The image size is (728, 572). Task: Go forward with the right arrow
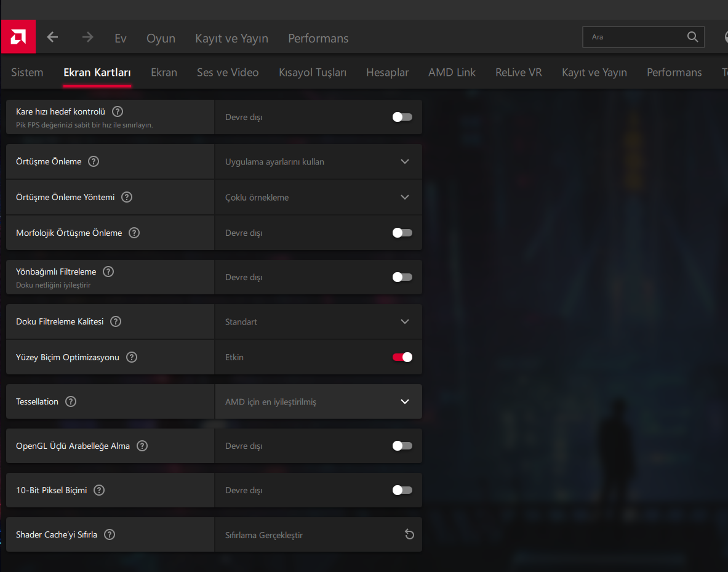88,37
